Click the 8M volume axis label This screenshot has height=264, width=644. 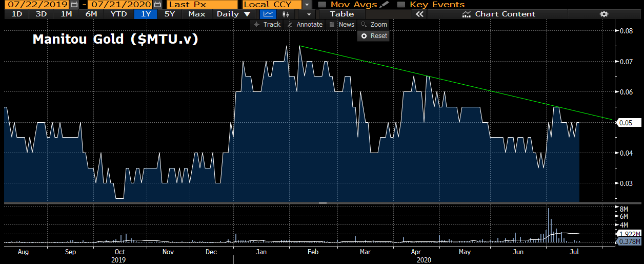pyautogui.click(x=624, y=210)
